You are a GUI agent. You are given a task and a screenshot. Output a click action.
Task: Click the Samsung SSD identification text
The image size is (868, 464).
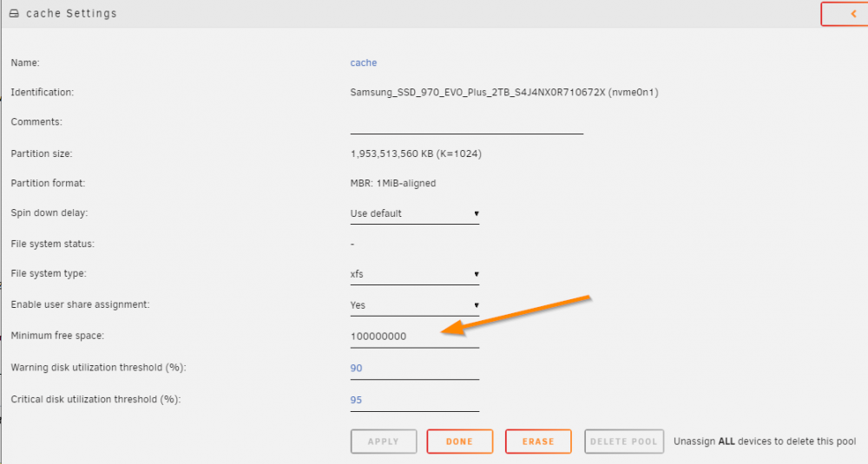504,92
